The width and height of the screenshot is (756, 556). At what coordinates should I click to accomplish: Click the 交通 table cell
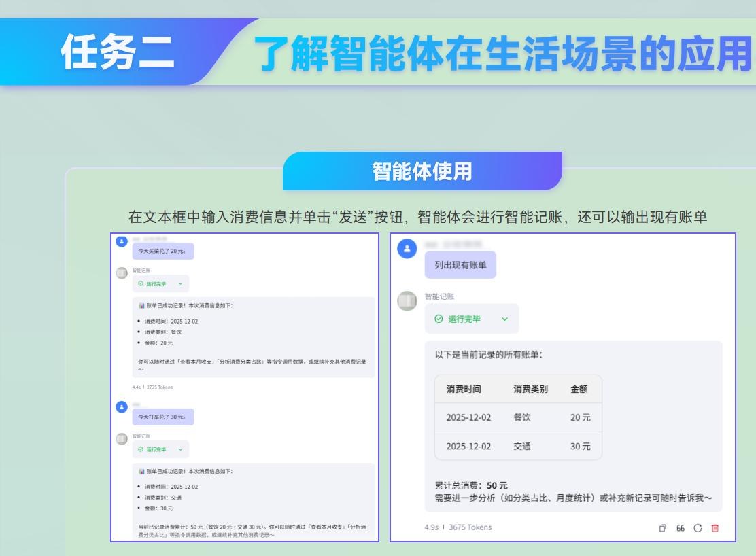[x=521, y=447]
